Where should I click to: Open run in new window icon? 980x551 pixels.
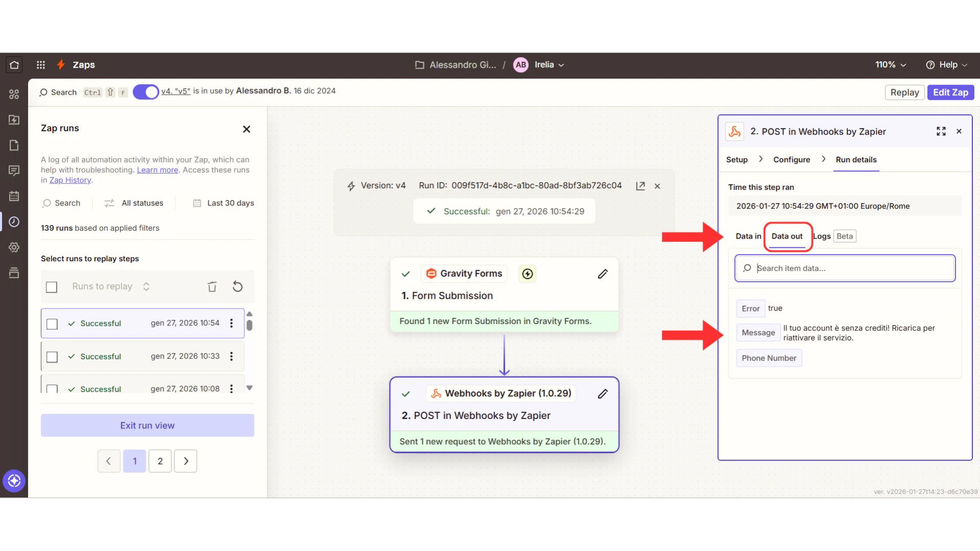click(x=640, y=186)
